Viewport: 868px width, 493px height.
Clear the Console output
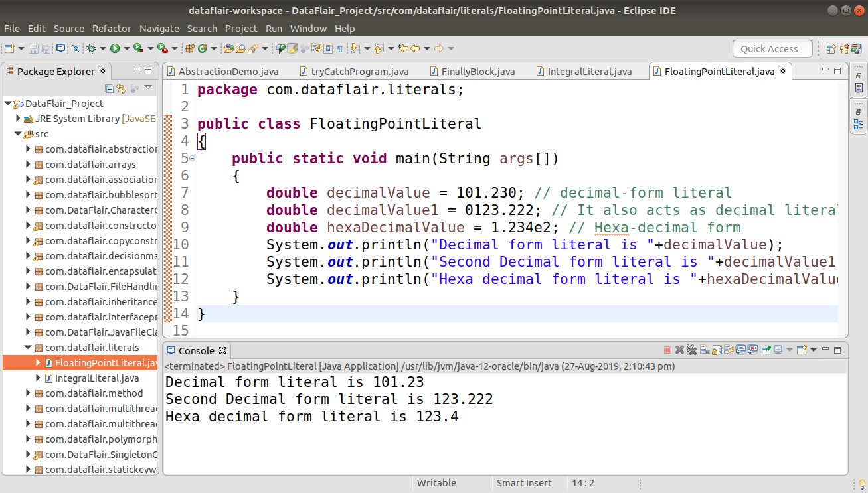pyautogui.click(x=705, y=350)
